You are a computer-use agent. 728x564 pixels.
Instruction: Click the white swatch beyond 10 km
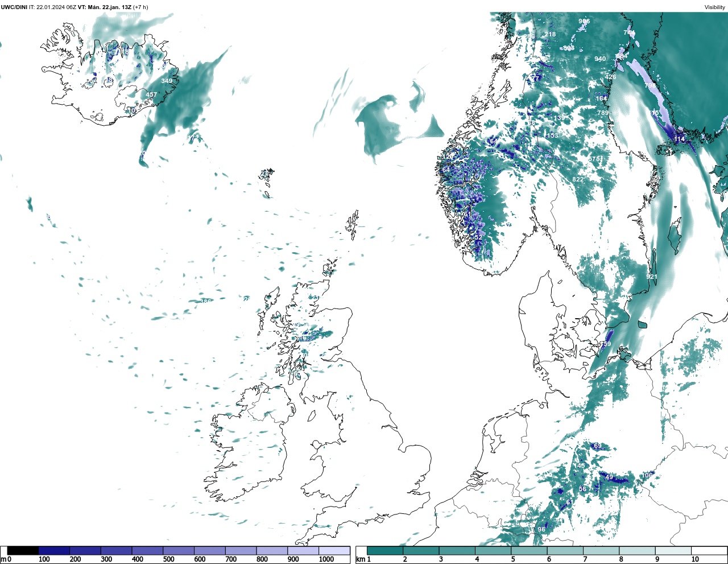(x=709, y=550)
